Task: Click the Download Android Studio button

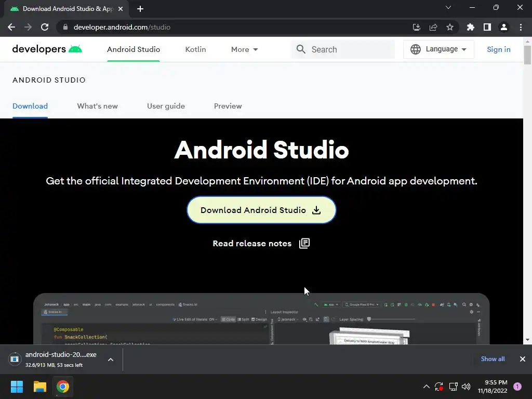Action: pyautogui.click(x=261, y=210)
